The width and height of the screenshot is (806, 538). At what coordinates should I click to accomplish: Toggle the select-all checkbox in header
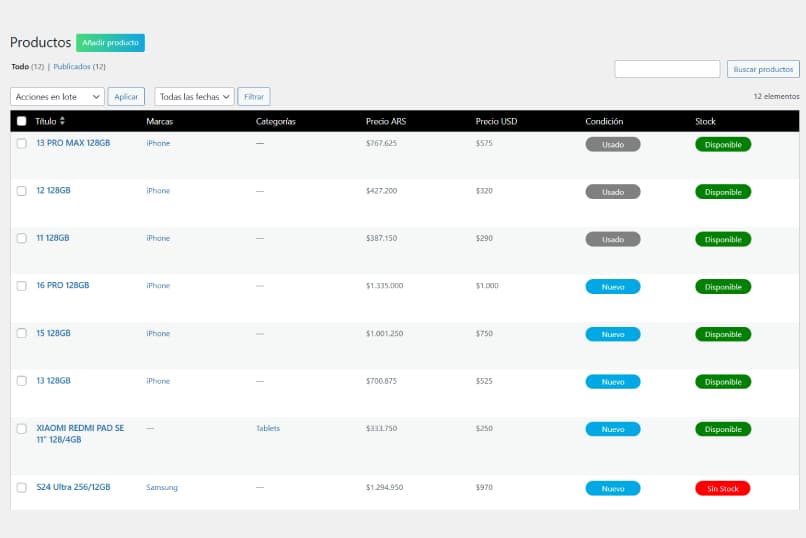[22, 121]
